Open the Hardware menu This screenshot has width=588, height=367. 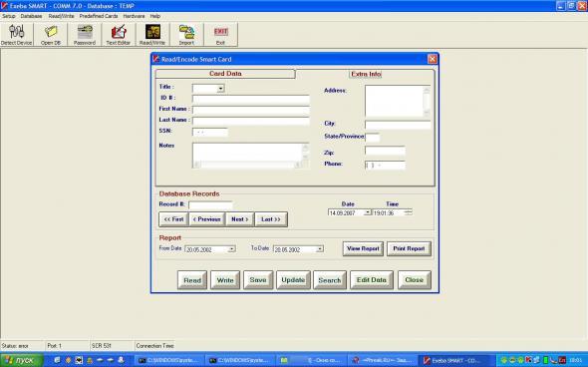pos(134,16)
